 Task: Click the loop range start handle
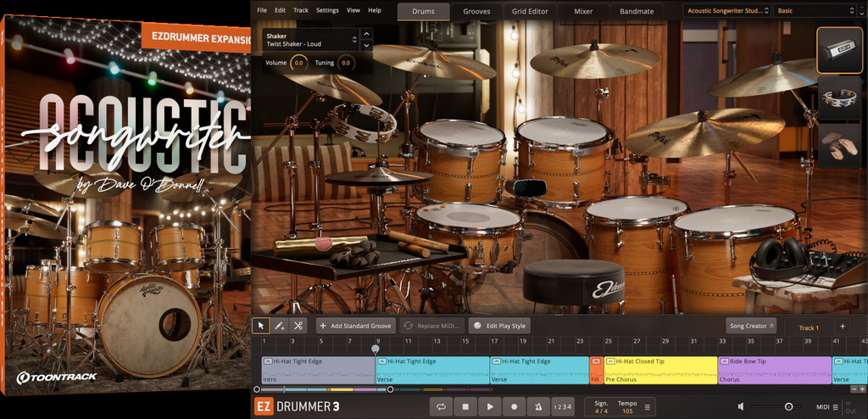click(256, 389)
